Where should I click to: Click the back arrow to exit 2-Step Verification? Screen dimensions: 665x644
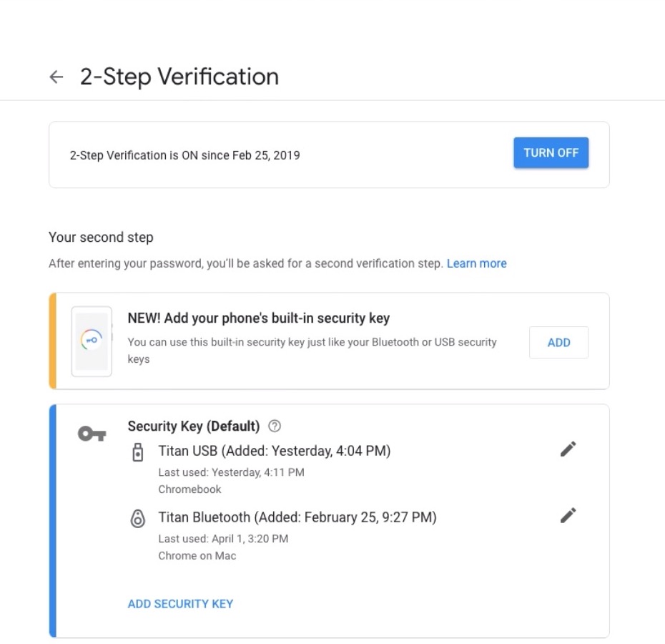(x=56, y=77)
